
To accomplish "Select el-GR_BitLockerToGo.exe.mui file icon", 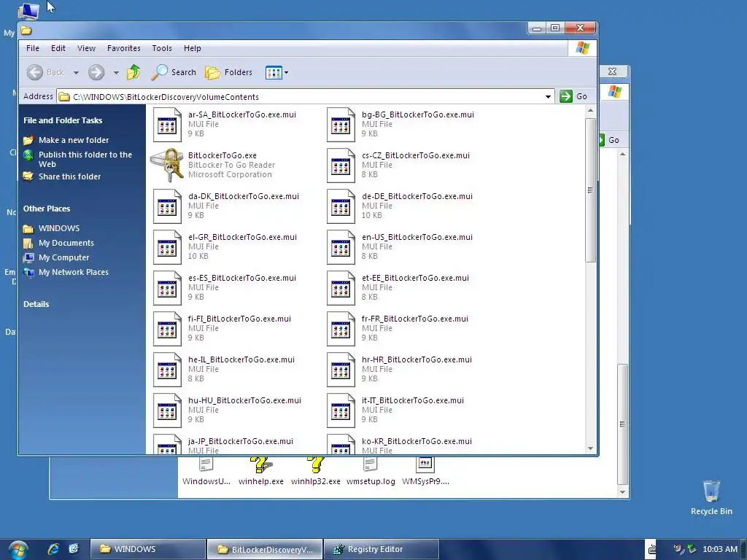I will tap(167, 248).
